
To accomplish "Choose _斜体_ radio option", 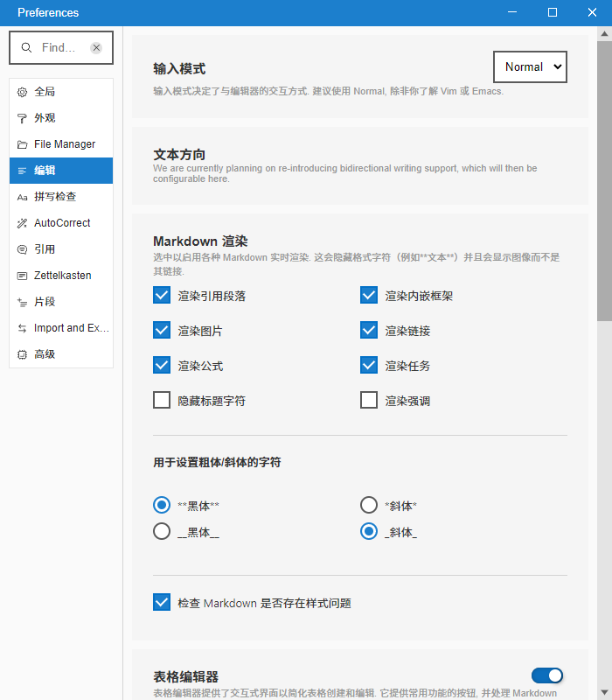I will point(369,532).
